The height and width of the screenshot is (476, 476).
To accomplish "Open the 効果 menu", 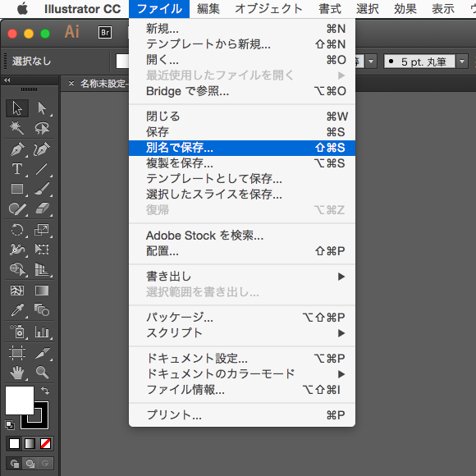I will (x=405, y=9).
